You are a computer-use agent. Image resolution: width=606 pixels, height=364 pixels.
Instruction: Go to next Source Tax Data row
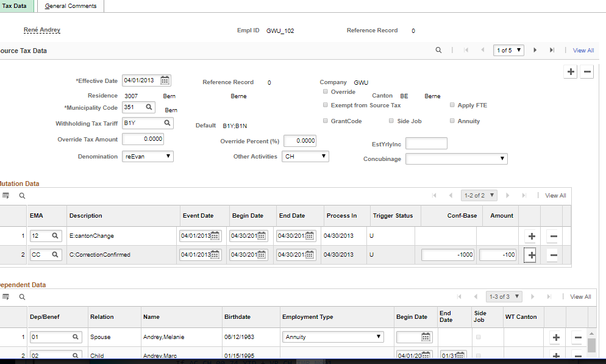click(535, 50)
